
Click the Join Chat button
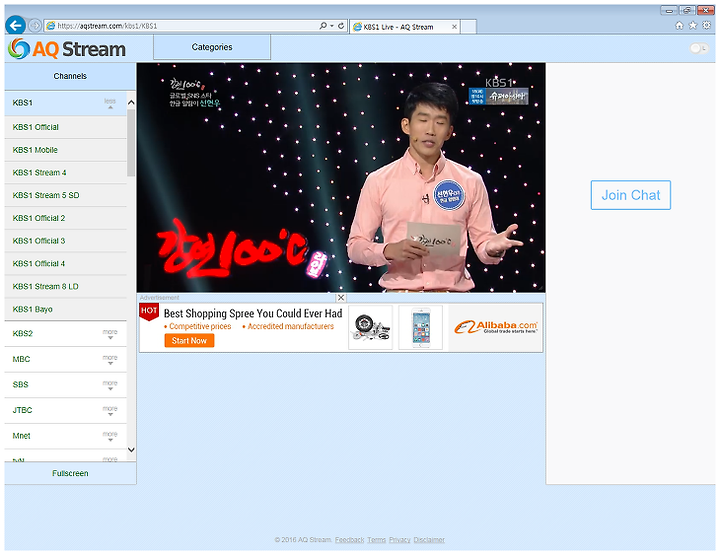pos(630,195)
